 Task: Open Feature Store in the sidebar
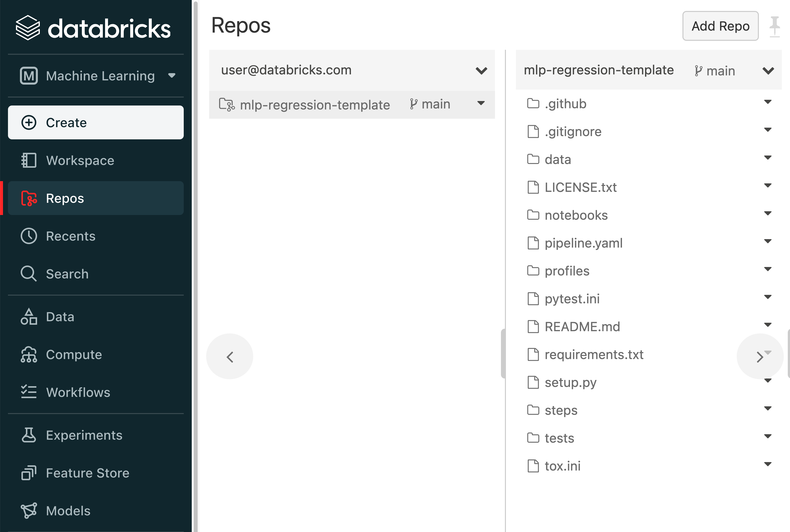[96, 473]
